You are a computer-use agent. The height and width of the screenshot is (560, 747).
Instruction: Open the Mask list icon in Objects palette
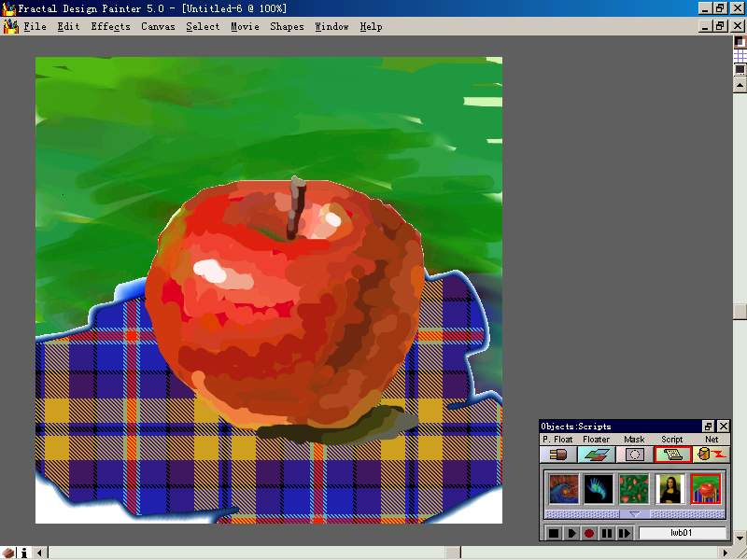634,455
